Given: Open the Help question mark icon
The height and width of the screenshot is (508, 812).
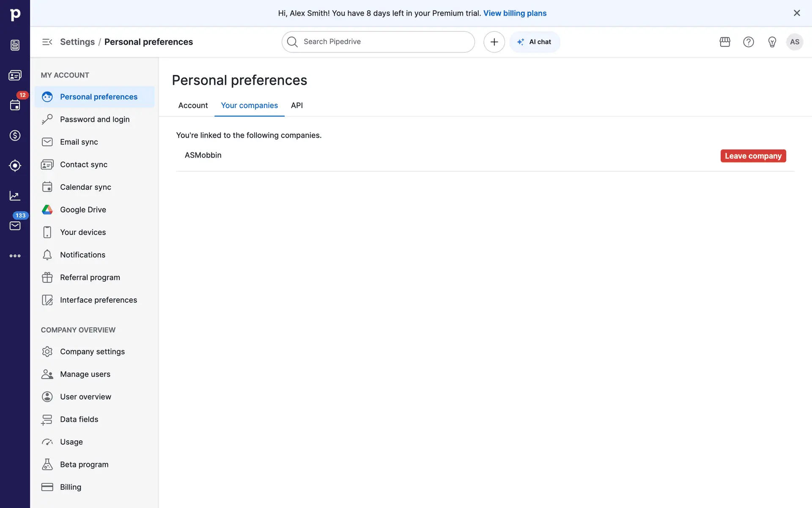Looking at the screenshot, I should tap(749, 42).
